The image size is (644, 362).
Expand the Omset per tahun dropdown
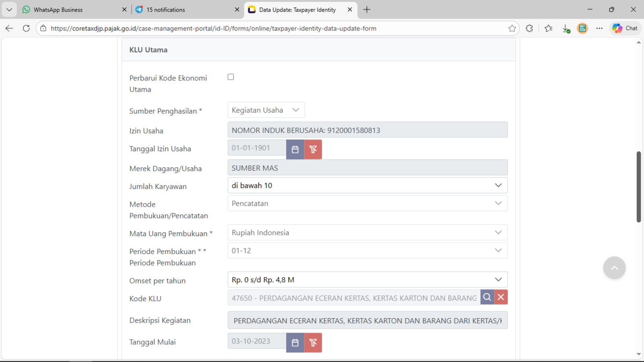pyautogui.click(x=367, y=280)
